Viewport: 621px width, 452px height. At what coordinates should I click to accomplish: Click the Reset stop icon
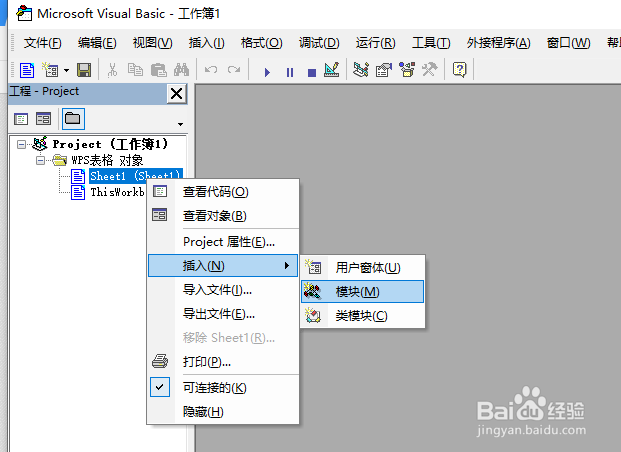[312, 72]
